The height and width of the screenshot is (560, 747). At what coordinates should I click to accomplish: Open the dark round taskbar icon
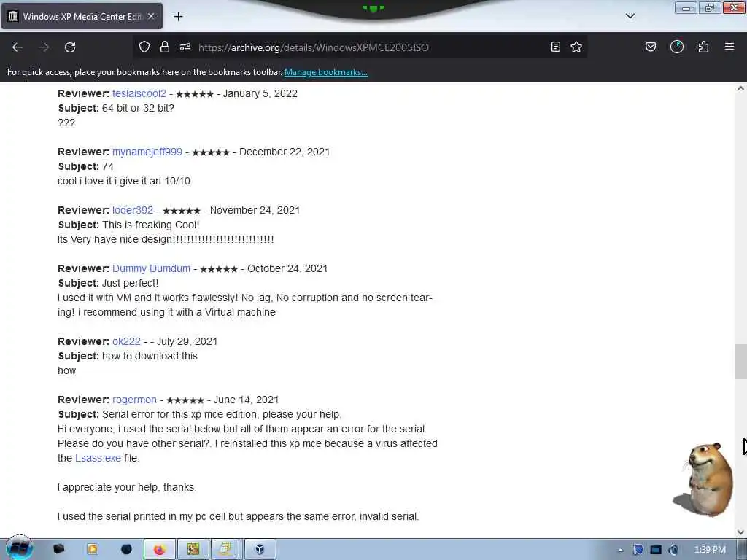126,549
